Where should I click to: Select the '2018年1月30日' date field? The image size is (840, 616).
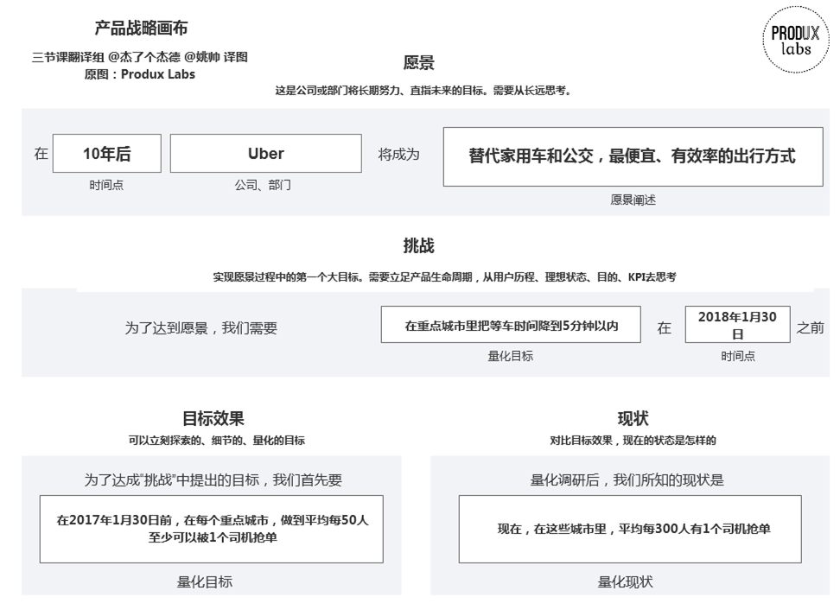point(737,325)
